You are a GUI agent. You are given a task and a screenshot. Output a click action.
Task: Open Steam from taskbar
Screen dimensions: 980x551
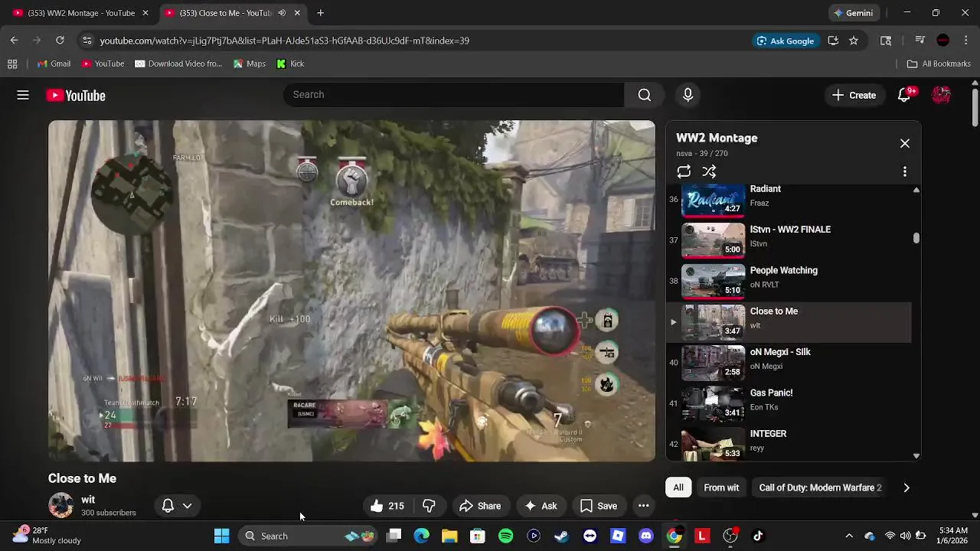561,536
